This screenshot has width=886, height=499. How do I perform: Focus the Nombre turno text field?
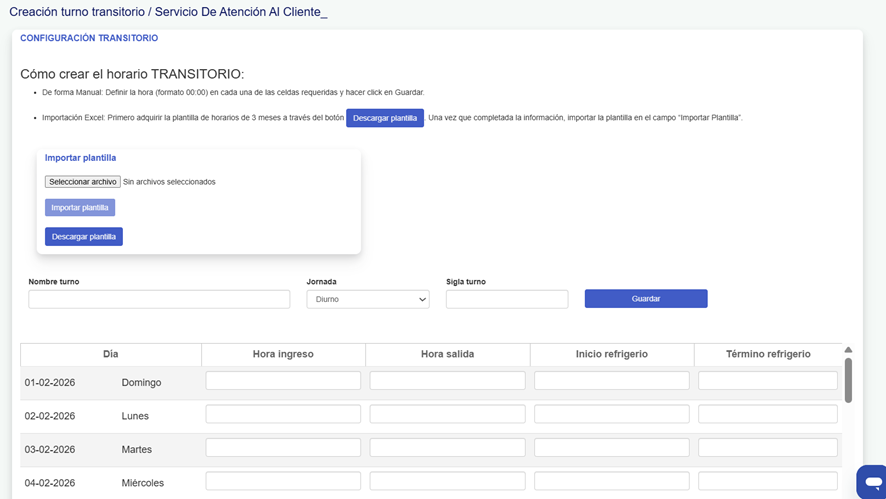159,299
